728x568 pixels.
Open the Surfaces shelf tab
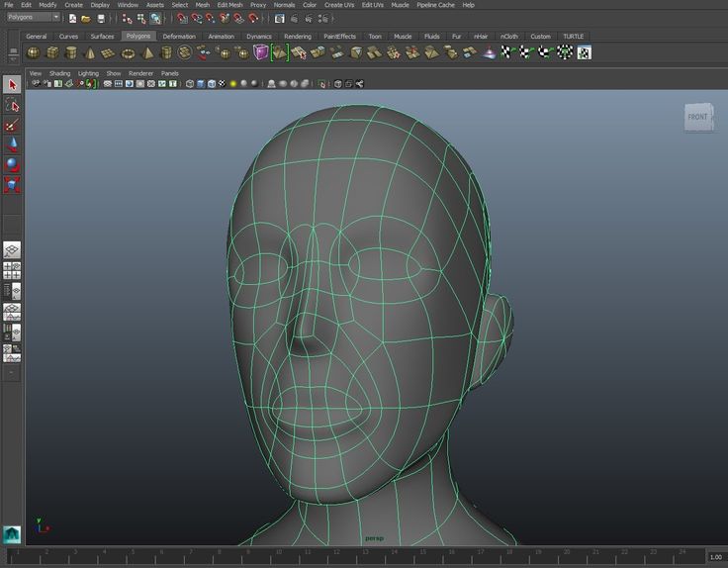pyautogui.click(x=102, y=37)
